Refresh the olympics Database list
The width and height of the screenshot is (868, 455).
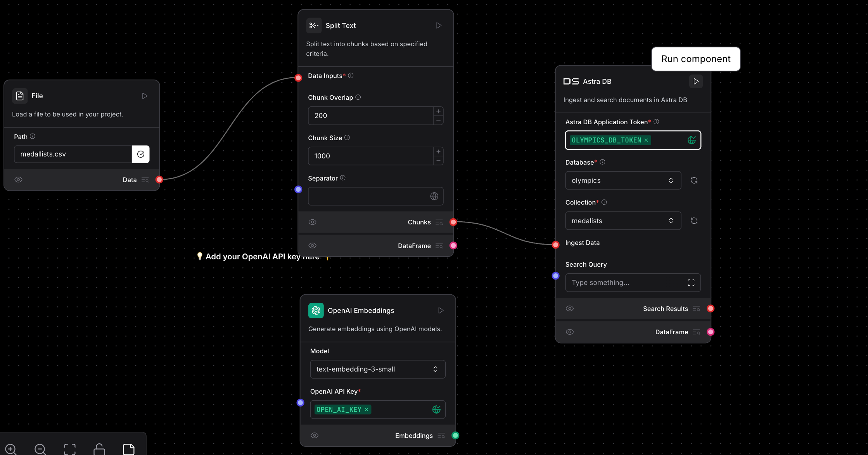click(x=694, y=180)
